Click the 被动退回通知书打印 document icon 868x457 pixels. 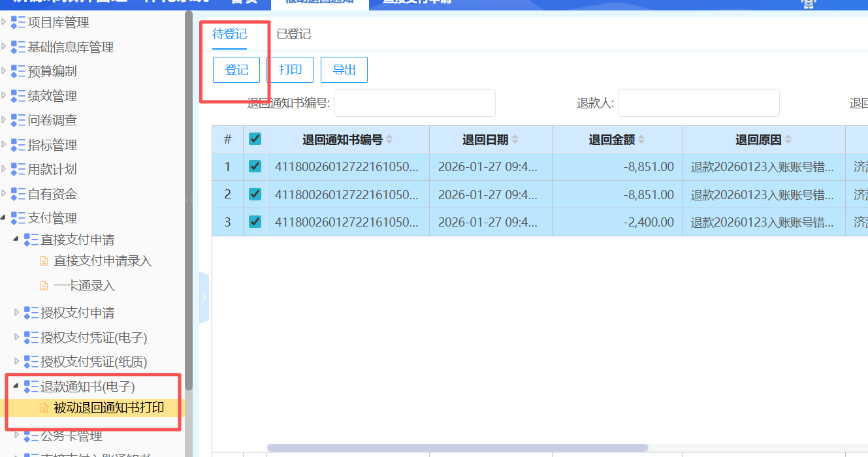point(44,408)
